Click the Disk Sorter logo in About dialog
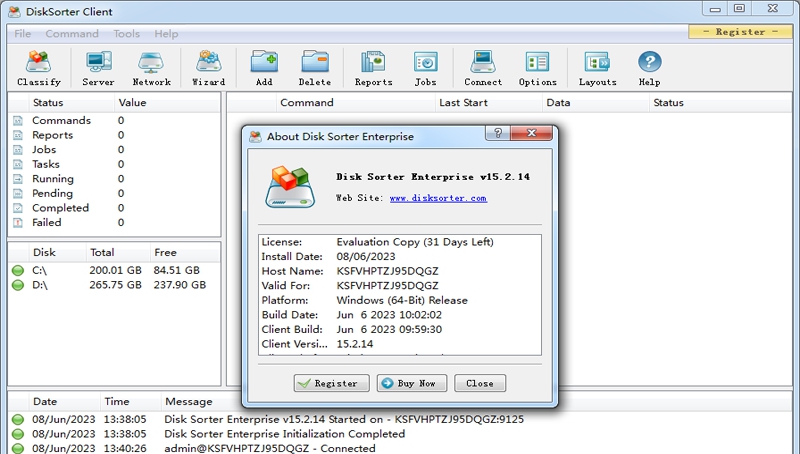The image size is (800, 454). 290,187
